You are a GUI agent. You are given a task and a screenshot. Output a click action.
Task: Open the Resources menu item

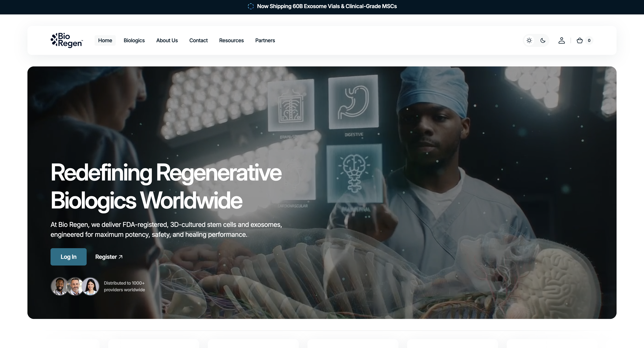click(232, 40)
